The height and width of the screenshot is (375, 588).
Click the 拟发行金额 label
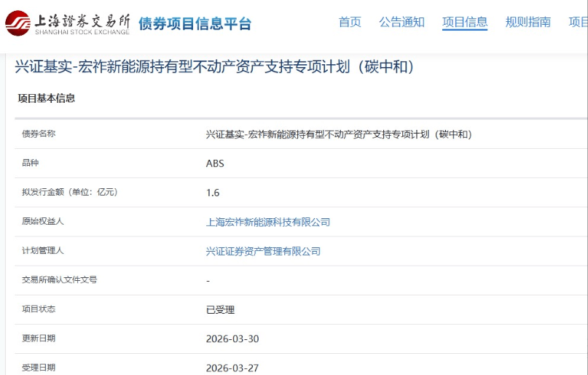[x=70, y=192]
